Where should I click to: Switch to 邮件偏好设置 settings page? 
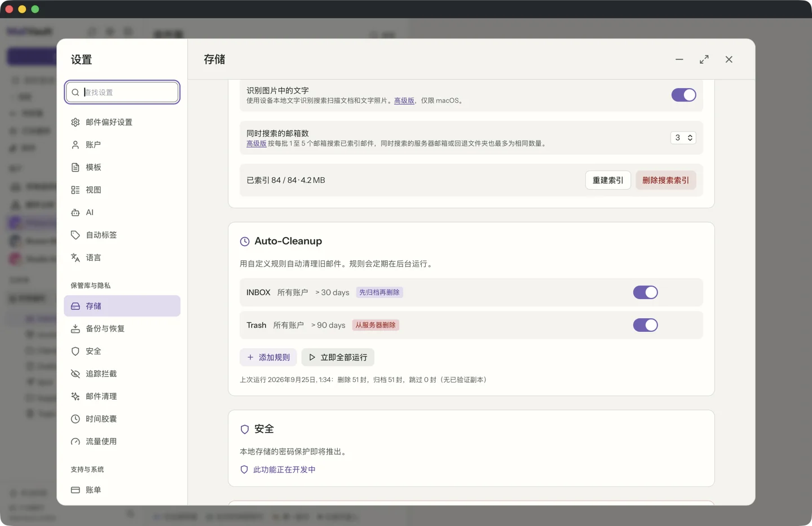122,122
